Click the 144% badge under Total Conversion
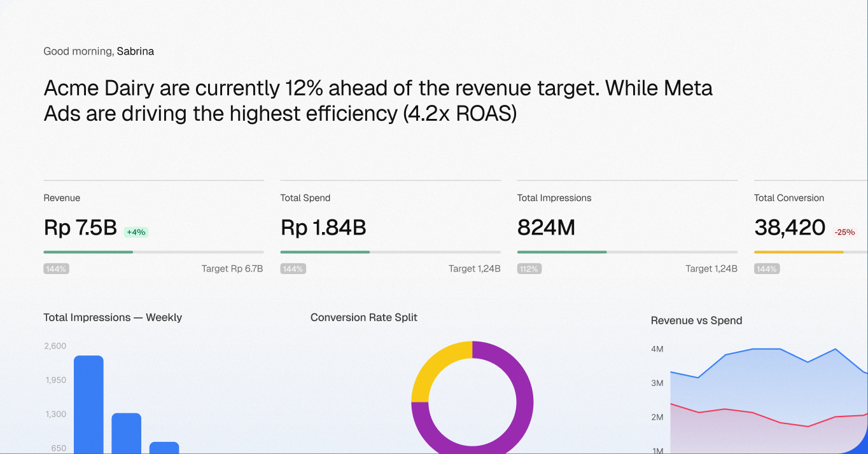Image resolution: width=868 pixels, height=454 pixels. (767, 269)
